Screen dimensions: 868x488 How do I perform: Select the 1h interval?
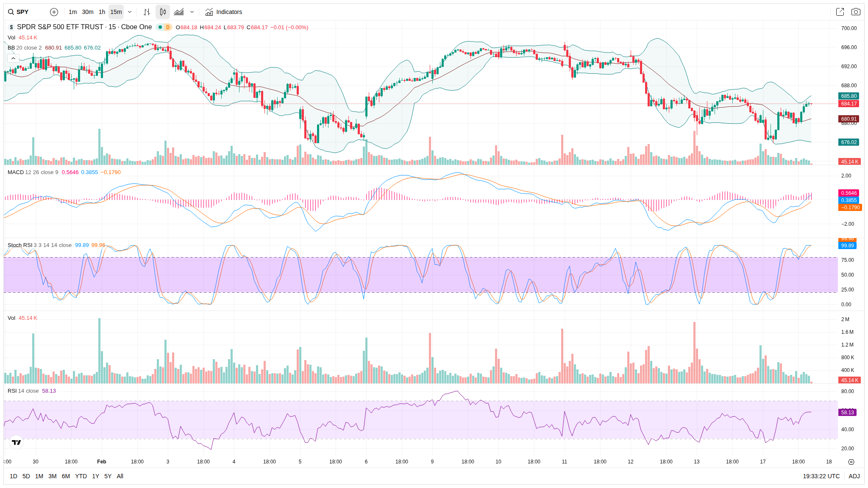pos(102,12)
